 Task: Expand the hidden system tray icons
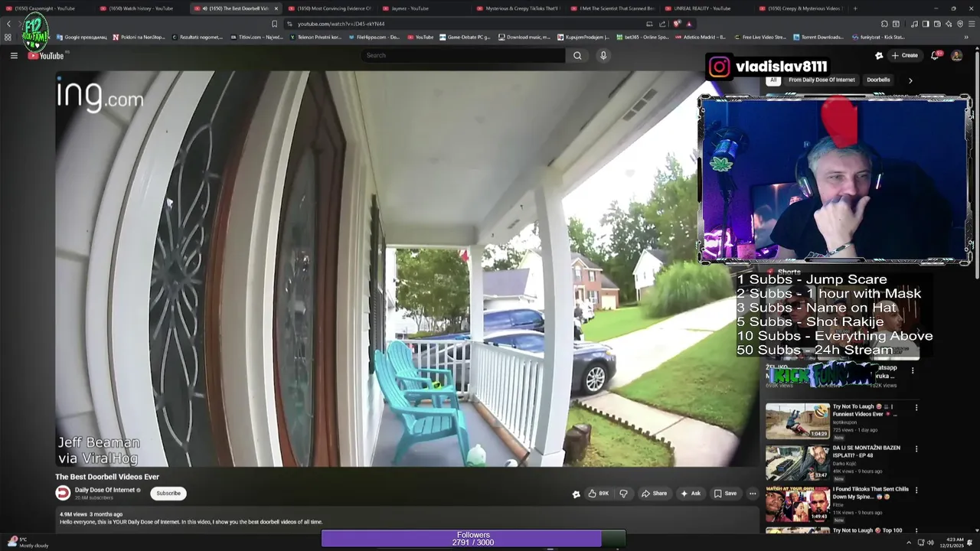click(x=909, y=543)
